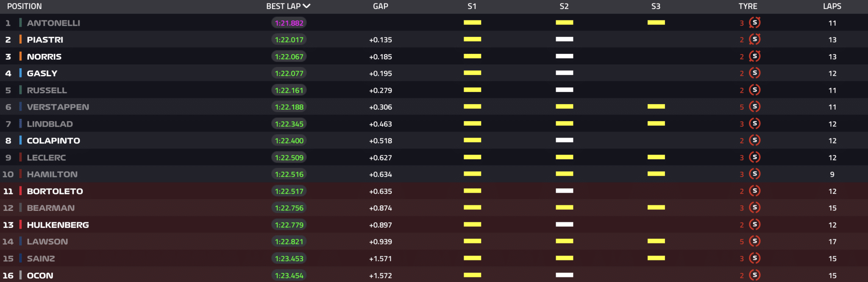Select driver name BEARMAN

(x=51, y=208)
